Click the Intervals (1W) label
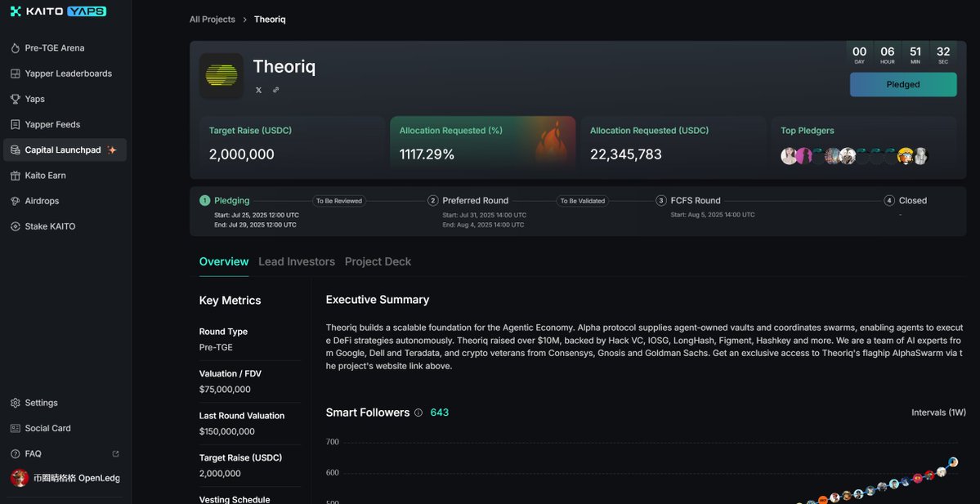This screenshot has width=980, height=504. tap(939, 413)
